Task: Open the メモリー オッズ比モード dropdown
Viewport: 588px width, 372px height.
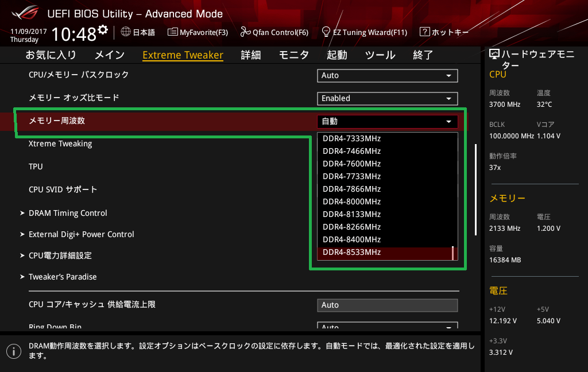Action: 388,98
